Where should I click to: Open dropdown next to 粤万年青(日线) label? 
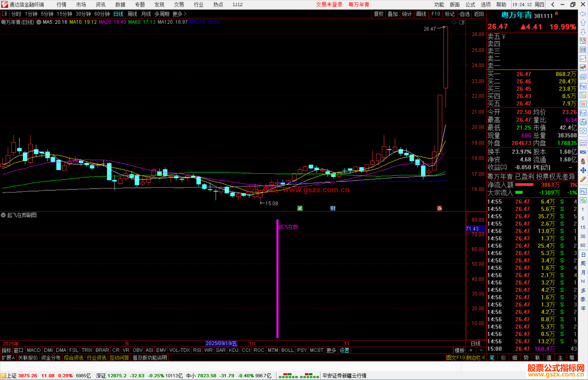click(39, 22)
